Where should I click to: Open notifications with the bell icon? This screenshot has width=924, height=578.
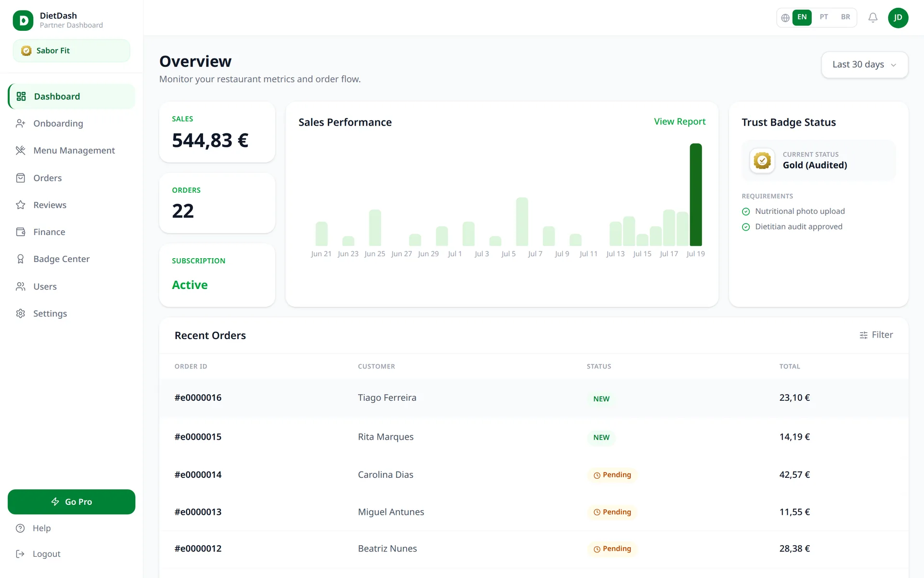(873, 18)
